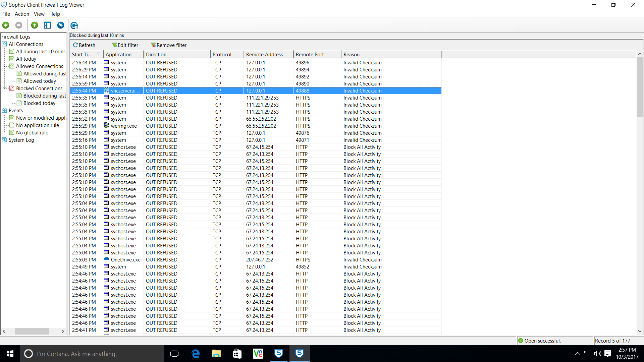The image size is (644, 362).
Task: Click the wermgr.exe application icon
Action: point(106,126)
